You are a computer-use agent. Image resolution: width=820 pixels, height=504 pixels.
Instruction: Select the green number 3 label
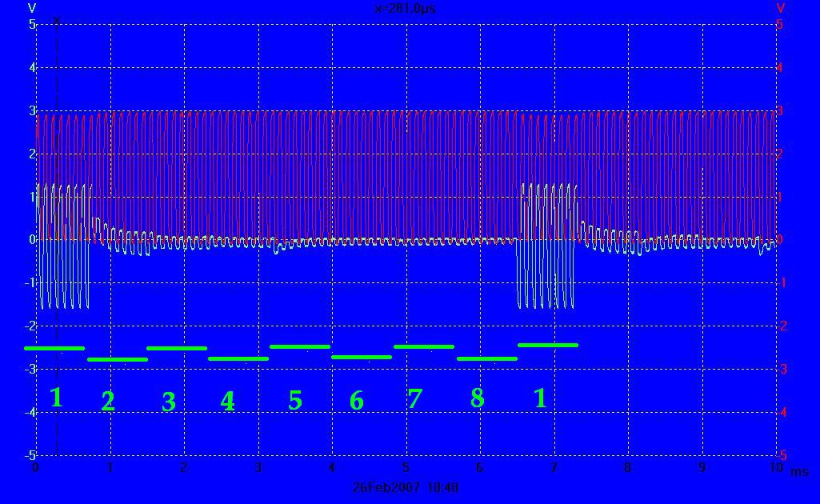(x=168, y=402)
